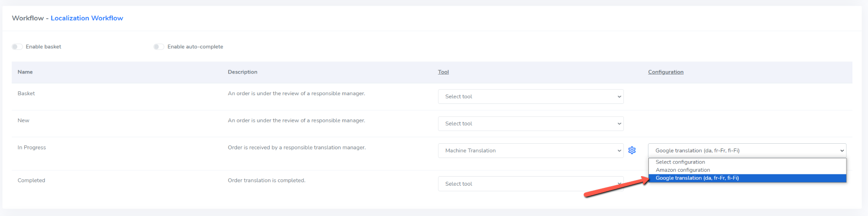
Task: Choose 'Amazon configuration' option in list
Action: click(x=747, y=170)
